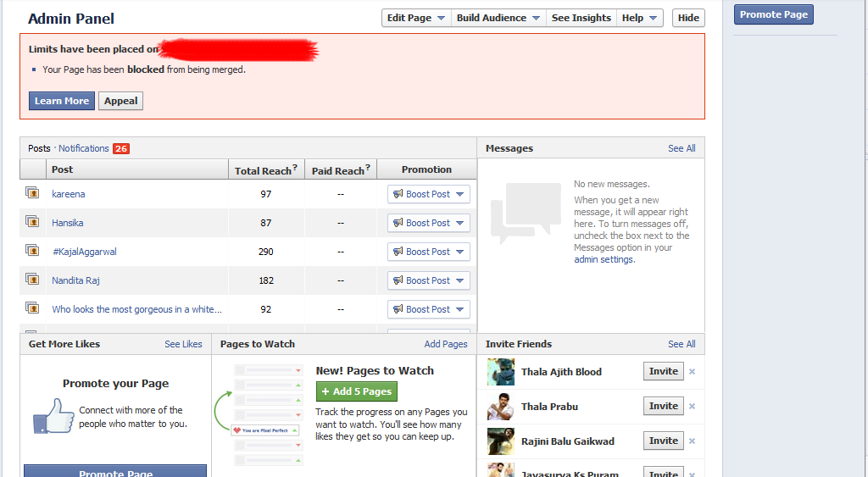The height and width of the screenshot is (477, 868).
Task: Click the green Add 5 Pages button
Action: point(357,391)
